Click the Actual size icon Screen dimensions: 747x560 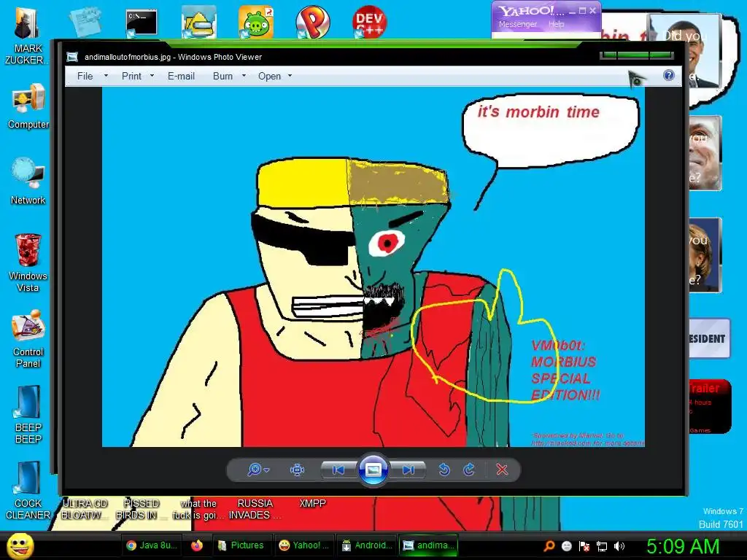(298, 470)
